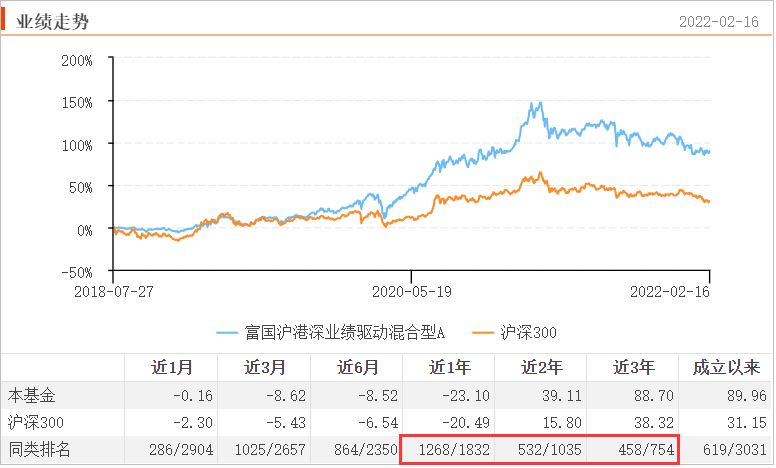Click the fund's 39.11 two-year value
The height and width of the screenshot is (468, 776).
coord(562,396)
